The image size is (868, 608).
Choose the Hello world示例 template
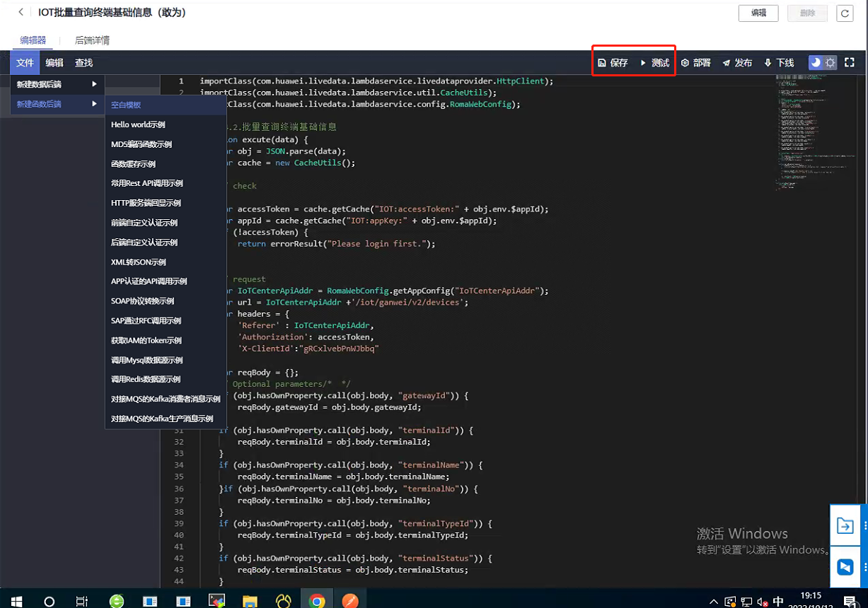138,124
